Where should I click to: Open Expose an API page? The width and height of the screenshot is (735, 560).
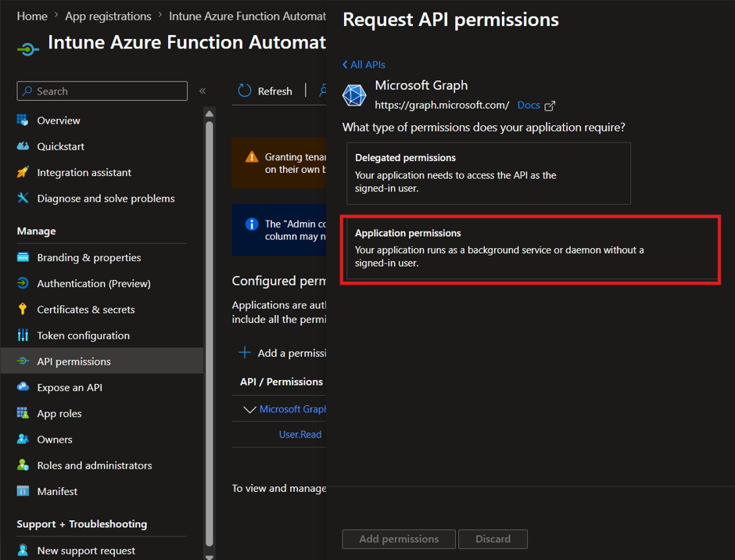coord(102,387)
